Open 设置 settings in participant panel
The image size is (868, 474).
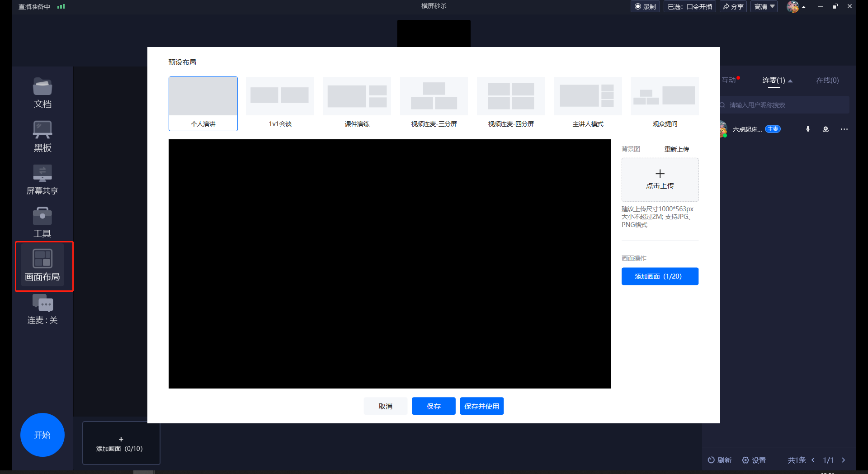[754, 460]
